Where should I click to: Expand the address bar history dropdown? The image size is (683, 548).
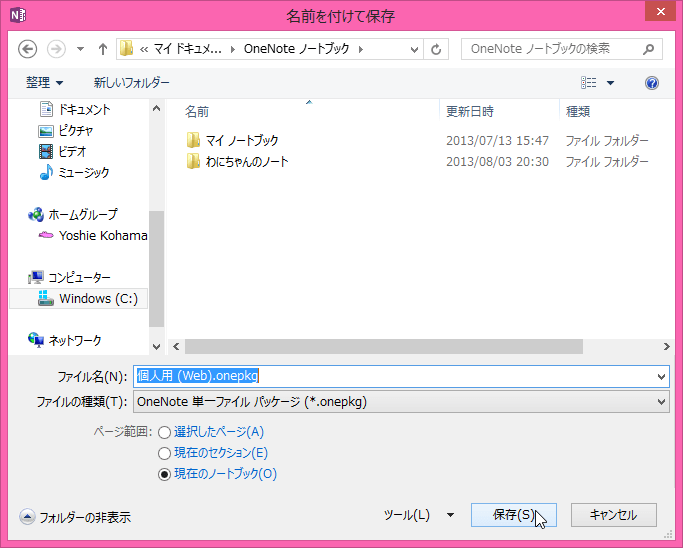414,49
